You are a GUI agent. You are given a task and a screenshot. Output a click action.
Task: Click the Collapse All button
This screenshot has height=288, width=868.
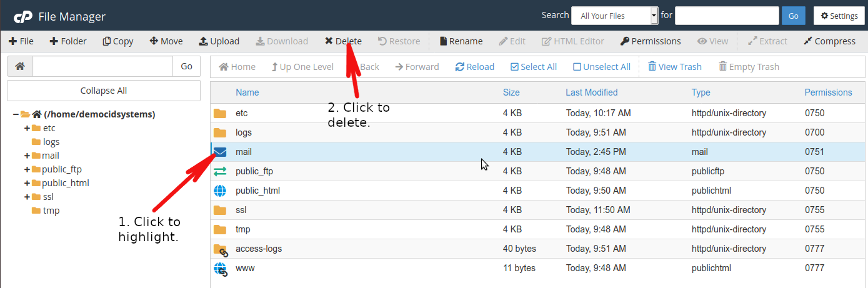coord(104,91)
